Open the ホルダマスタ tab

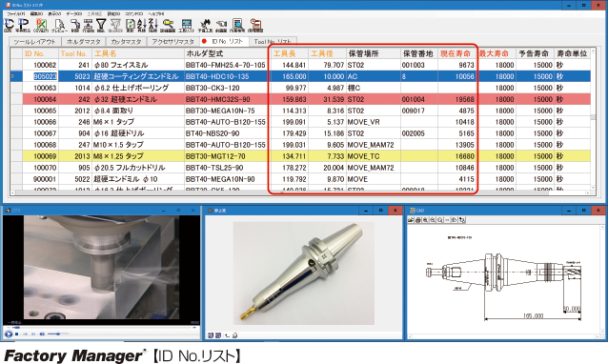coord(83,42)
